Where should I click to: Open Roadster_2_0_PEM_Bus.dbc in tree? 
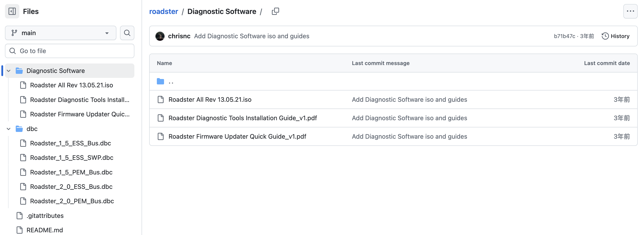(x=71, y=201)
